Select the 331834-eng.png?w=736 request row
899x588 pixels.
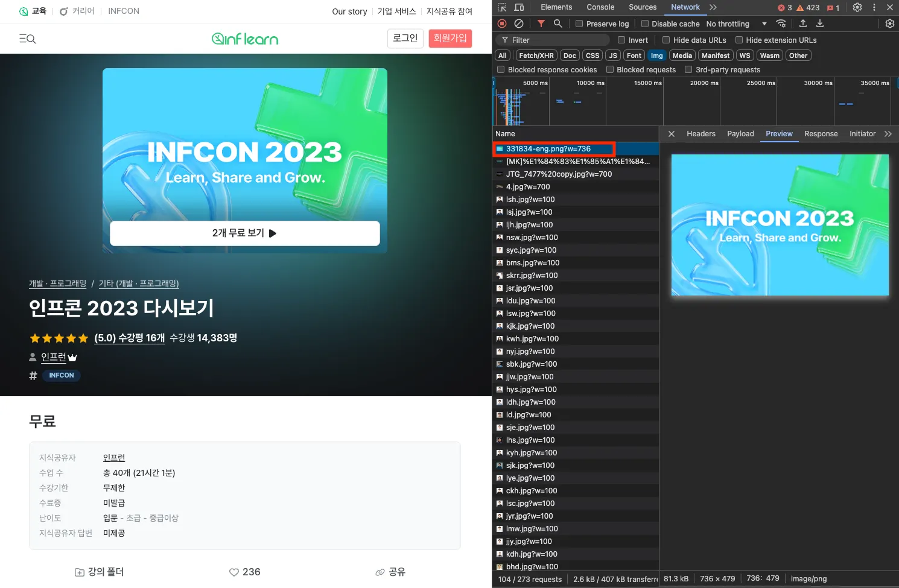pos(576,149)
